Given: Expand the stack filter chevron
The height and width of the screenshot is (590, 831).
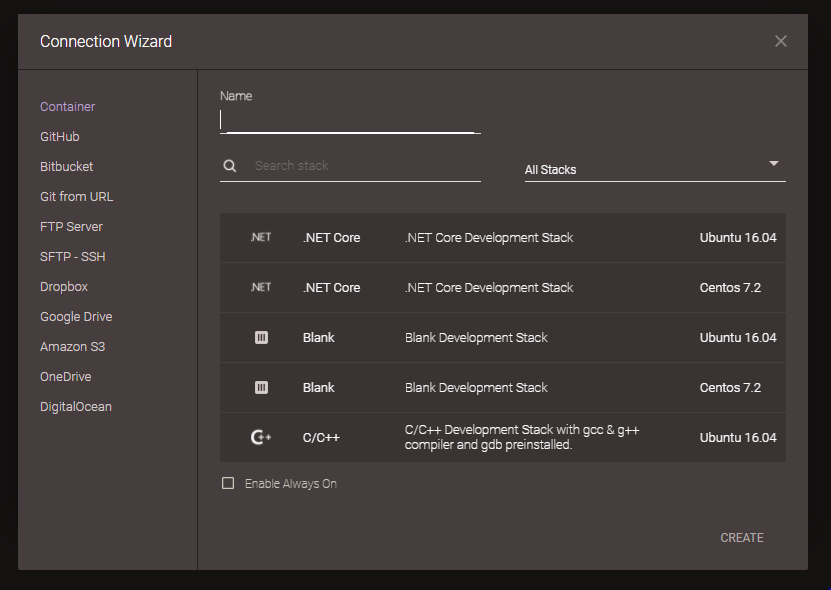Looking at the screenshot, I should click(773, 163).
